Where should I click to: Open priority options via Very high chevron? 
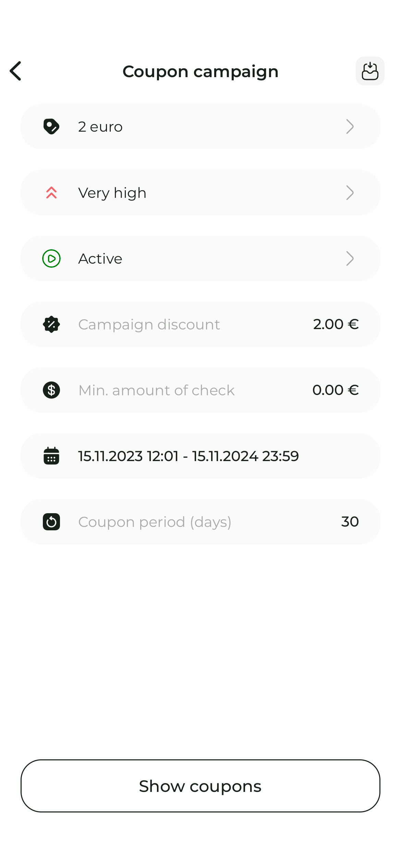[350, 193]
